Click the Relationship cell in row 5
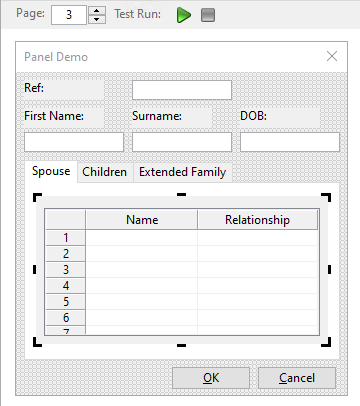This screenshot has width=360, height=406. pyautogui.click(x=258, y=302)
